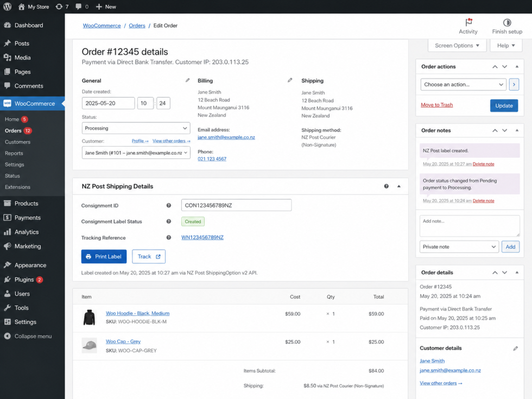
Task: Move Order actions panel up
Action: coord(495,67)
